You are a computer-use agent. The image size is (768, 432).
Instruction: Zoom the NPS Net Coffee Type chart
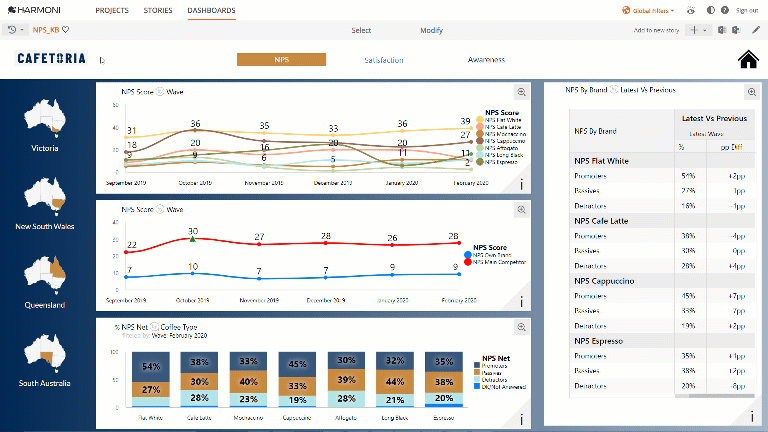(522, 327)
